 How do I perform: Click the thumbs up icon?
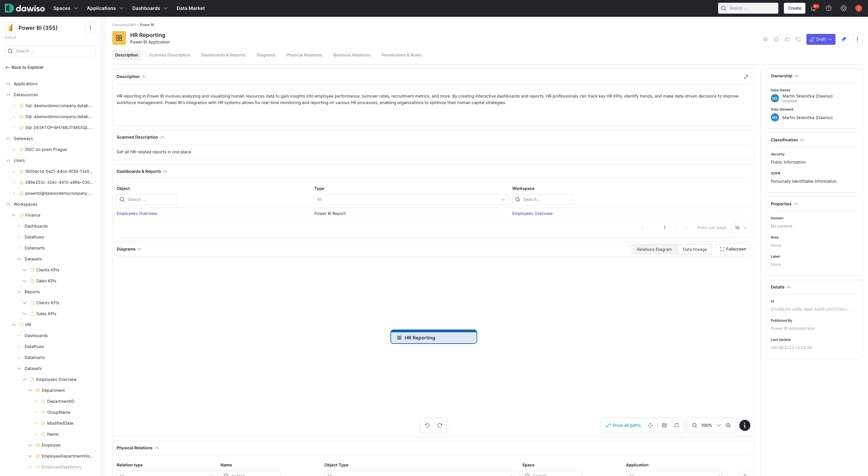pos(787,39)
